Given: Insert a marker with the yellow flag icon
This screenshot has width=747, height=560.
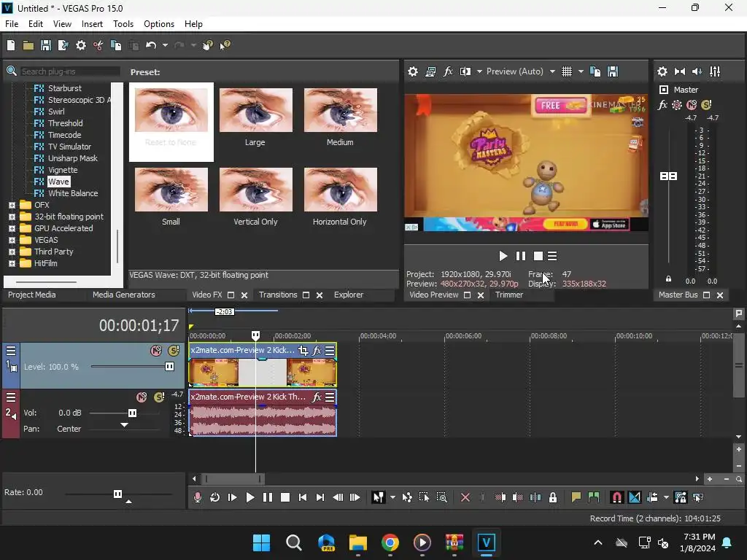Looking at the screenshot, I should click(x=576, y=497).
